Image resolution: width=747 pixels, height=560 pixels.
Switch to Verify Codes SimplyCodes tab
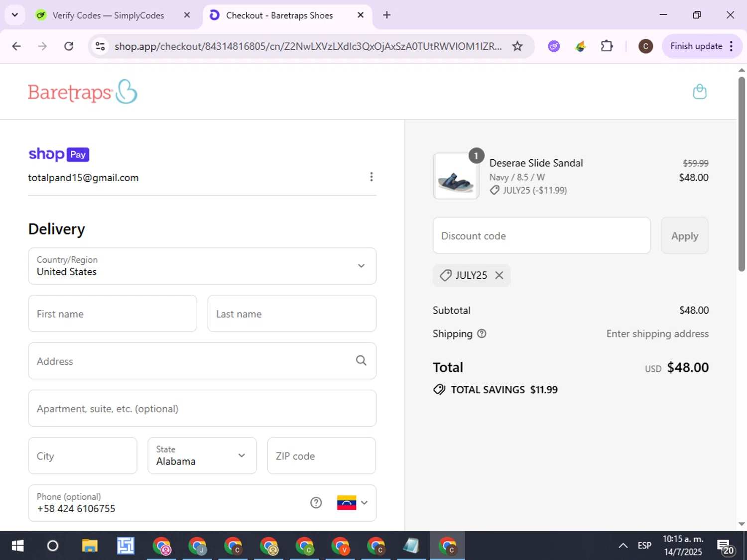point(108,15)
